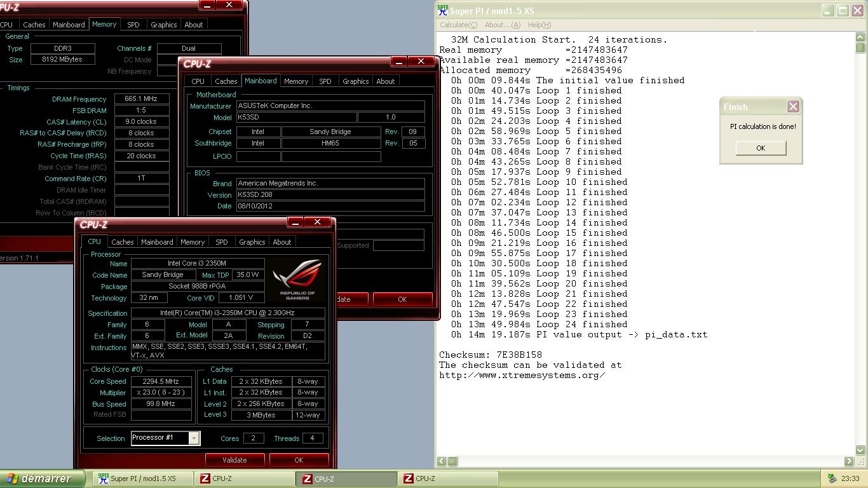Image resolution: width=868 pixels, height=488 pixels.
Task: Select CPU tab in Mainboard CPU-Z window
Action: 198,81
